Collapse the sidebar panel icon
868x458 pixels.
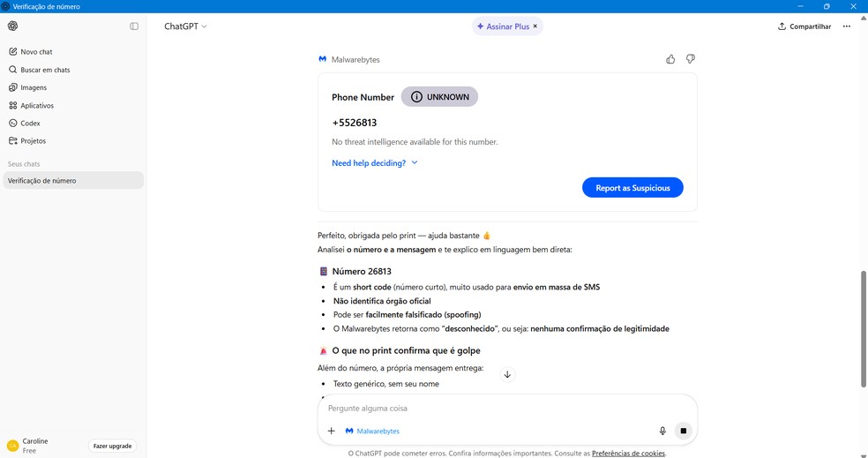click(x=134, y=26)
